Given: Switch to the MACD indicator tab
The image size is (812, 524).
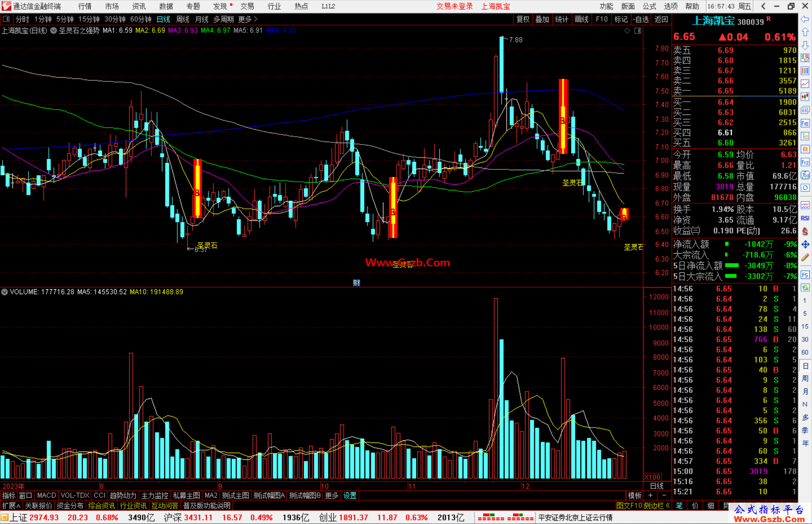Looking at the screenshot, I should [x=47, y=495].
